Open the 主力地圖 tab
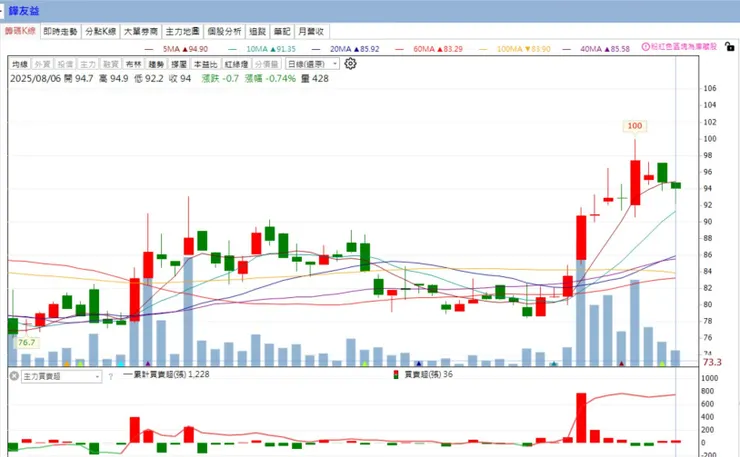The width and height of the screenshot is (740, 457). tap(182, 32)
